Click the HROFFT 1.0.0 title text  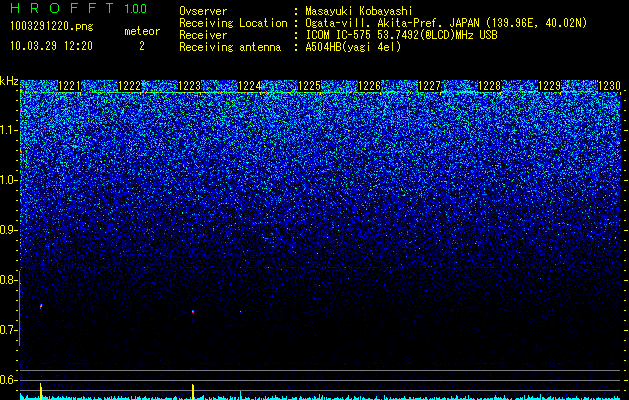[x=79, y=8]
